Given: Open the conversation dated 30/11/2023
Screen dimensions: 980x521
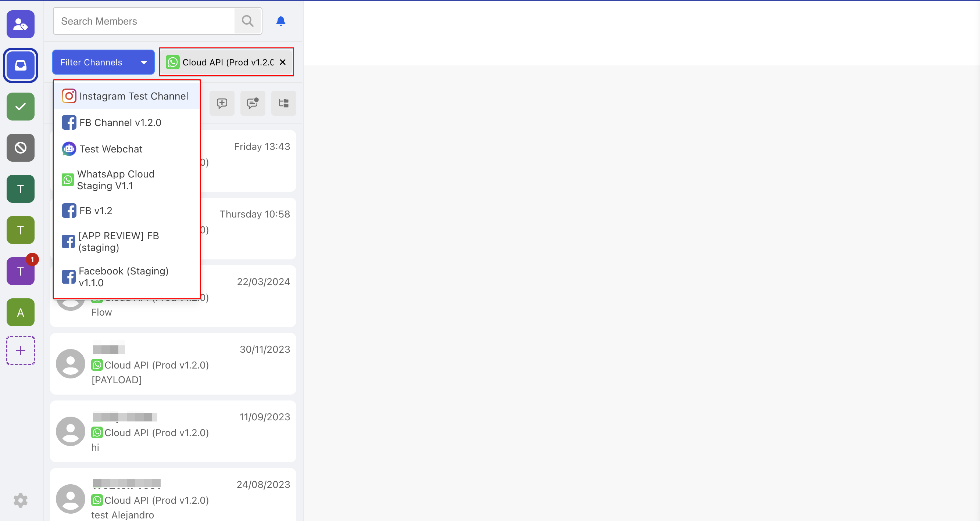Looking at the screenshot, I should pos(173,364).
